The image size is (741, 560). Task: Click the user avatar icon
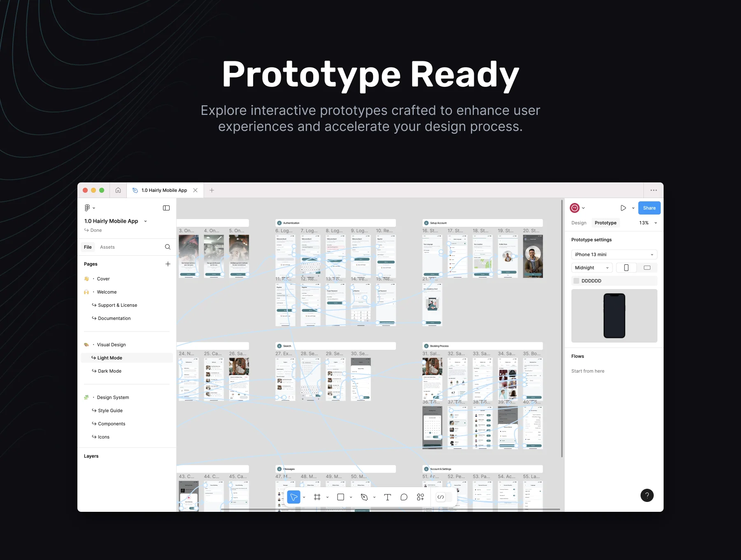(x=575, y=208)
